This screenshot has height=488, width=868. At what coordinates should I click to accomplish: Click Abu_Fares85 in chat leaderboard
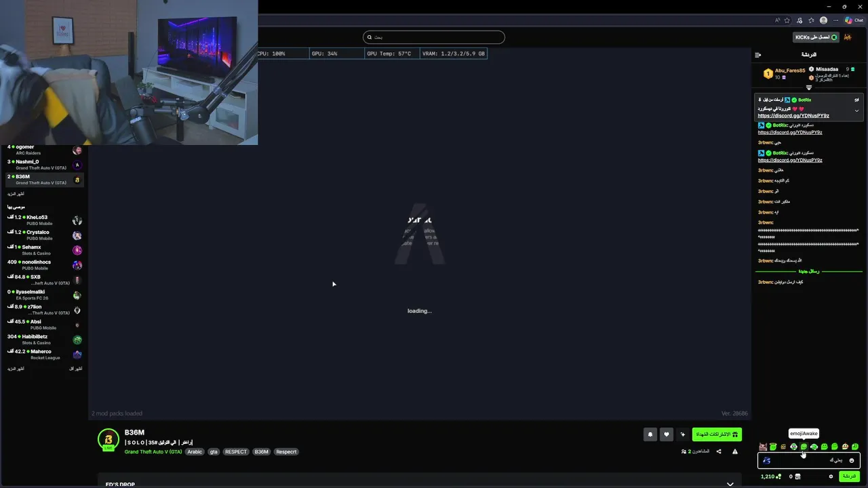(x=790, y=70)
